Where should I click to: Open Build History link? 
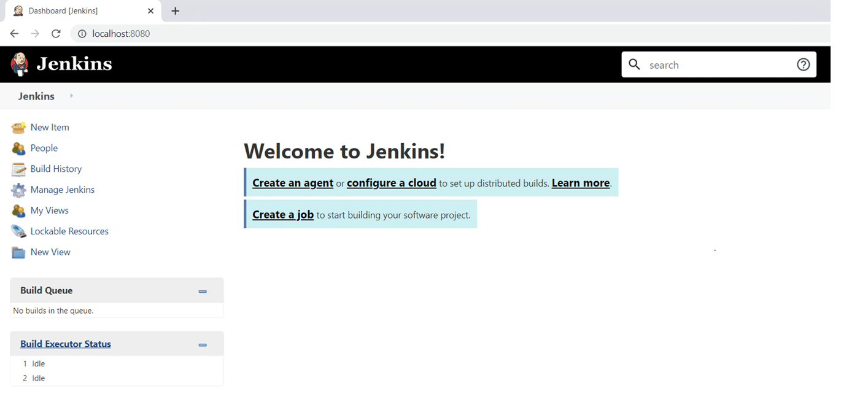(56, 169)
